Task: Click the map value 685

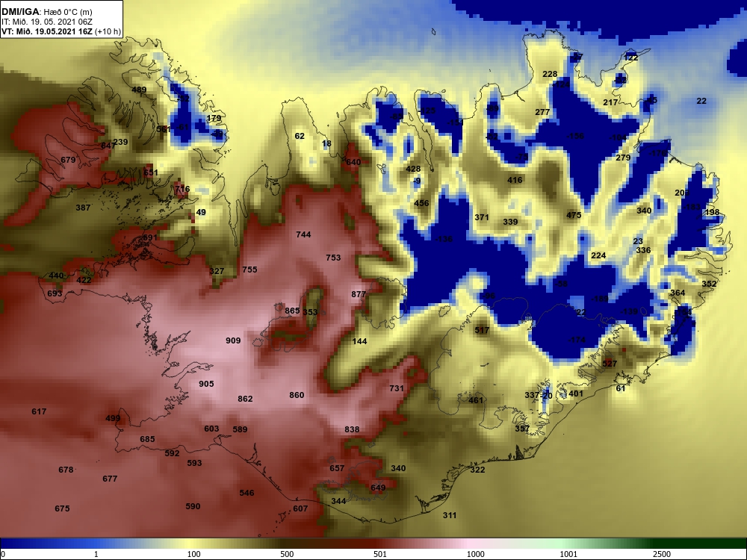Action: (147, 439)
